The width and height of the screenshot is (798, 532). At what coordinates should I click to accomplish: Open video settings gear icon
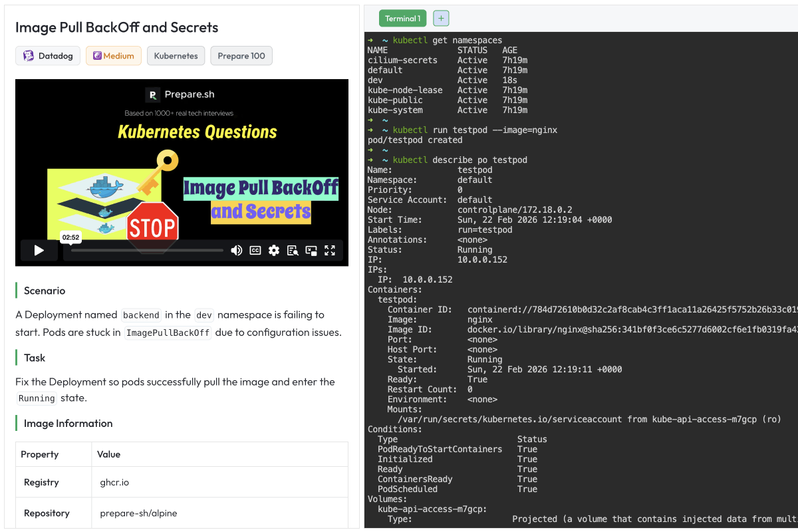click(273, 251)
